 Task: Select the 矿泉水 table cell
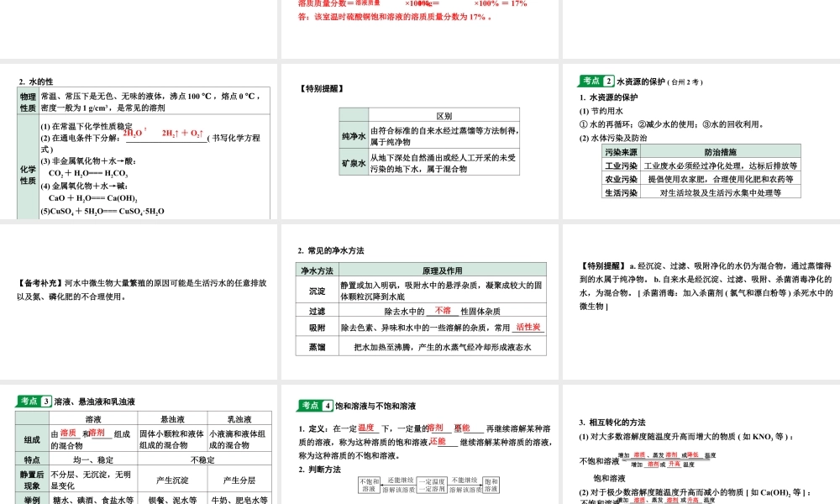pyautogui.click(x=354, y=163)
